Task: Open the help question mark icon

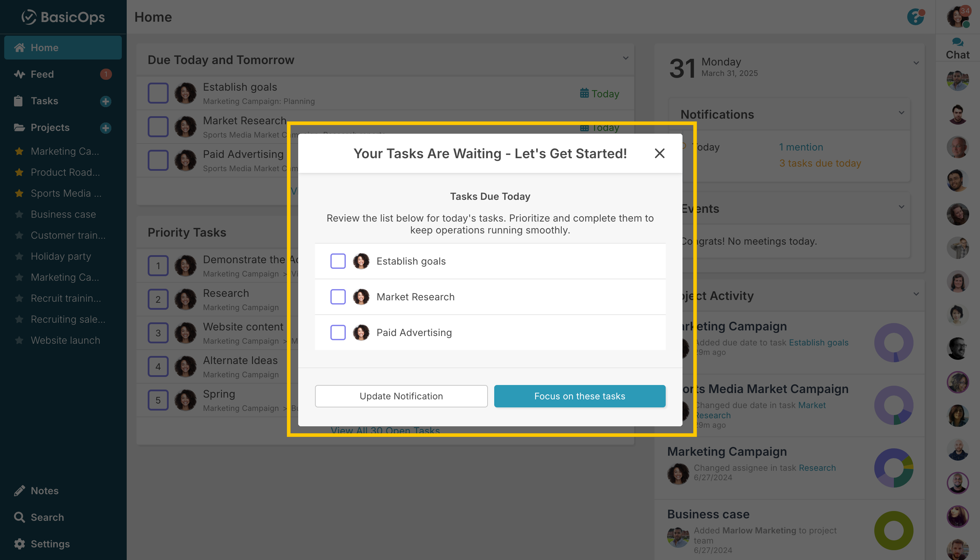Action: point(915,17)
